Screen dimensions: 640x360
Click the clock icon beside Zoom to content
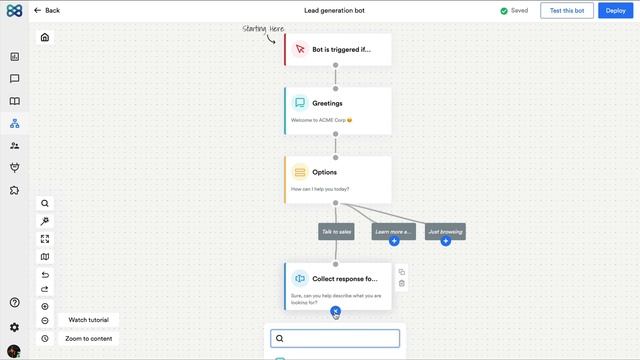click(45, 338)
